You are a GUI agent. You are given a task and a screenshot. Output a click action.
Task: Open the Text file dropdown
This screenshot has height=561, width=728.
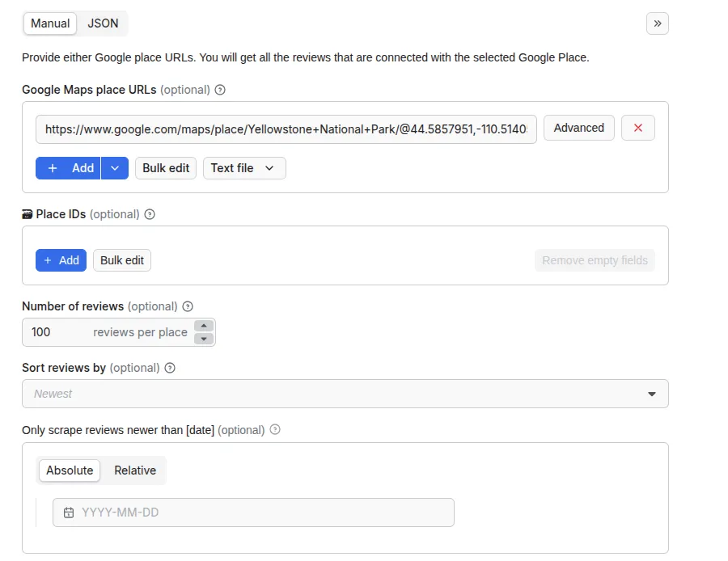click(244, 167)
